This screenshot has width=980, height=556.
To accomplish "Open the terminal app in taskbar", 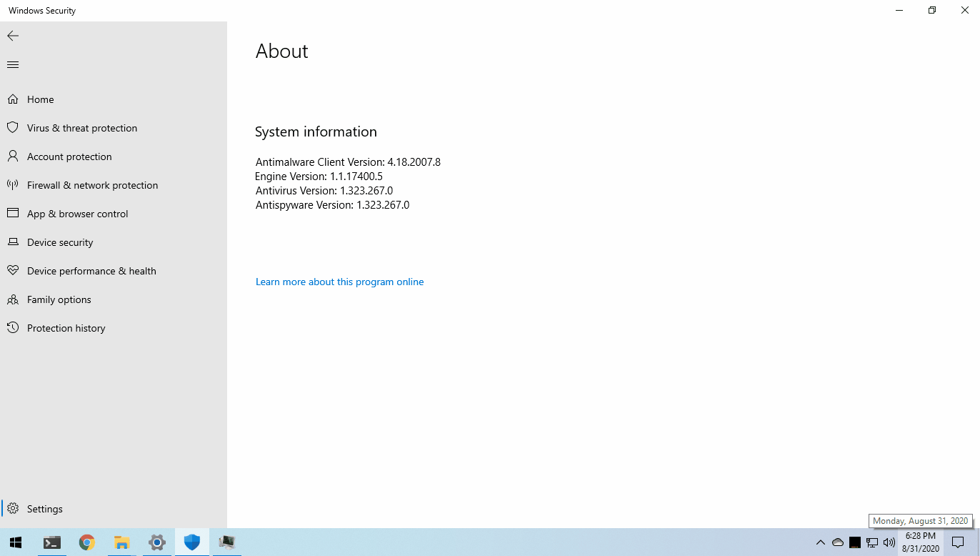I will pyautogui.click(x=52, y=542).
